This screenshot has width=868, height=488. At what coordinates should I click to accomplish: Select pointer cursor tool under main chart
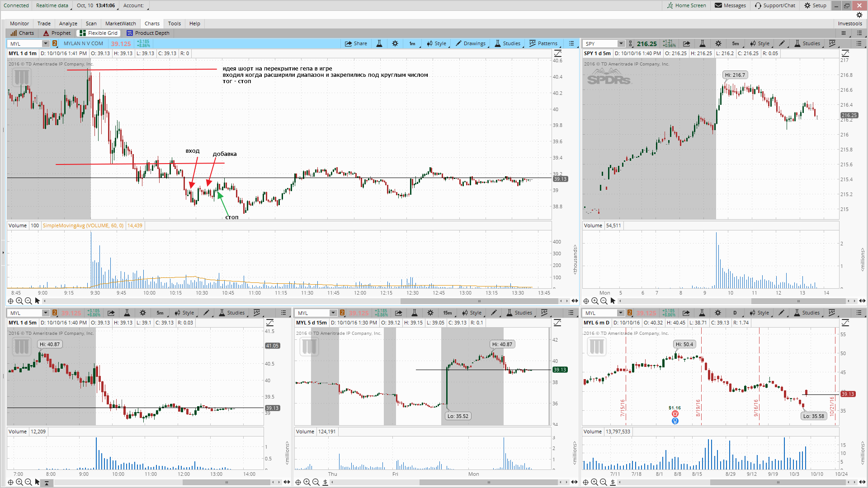[x=38, y=301]
